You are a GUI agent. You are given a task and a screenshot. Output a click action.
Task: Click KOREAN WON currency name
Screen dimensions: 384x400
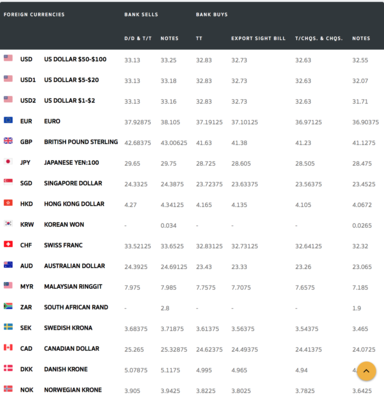click(64, 224)
